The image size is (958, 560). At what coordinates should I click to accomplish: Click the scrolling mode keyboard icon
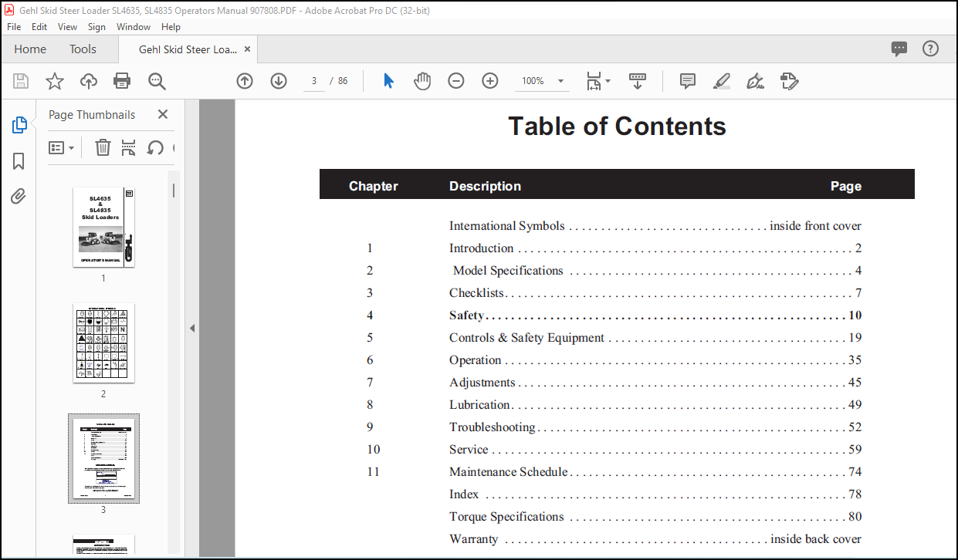click(638, 81)
